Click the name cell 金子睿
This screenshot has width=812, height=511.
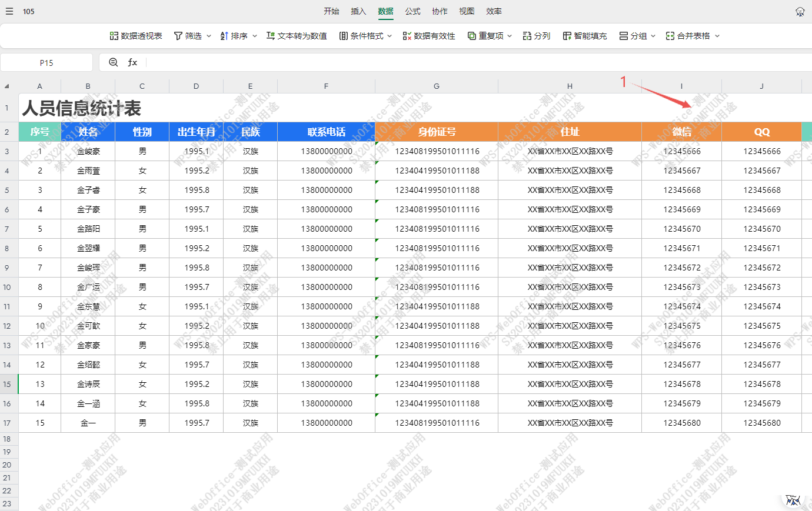[x=88, y=190]
